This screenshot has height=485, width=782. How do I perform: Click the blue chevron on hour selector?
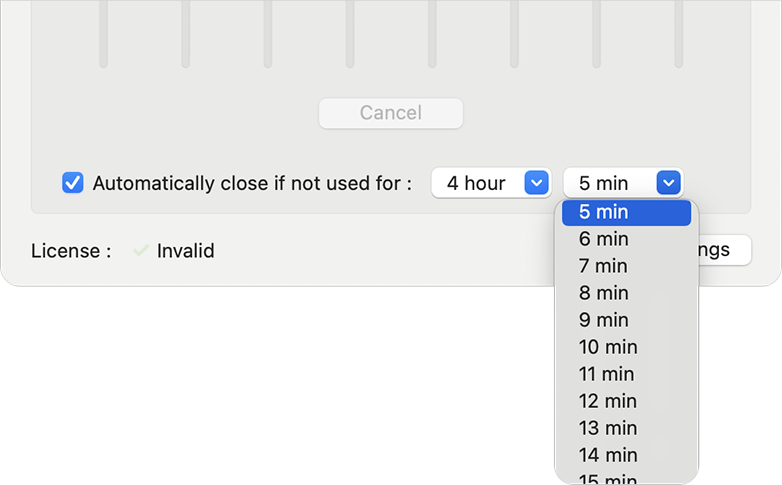click(537, 183)
